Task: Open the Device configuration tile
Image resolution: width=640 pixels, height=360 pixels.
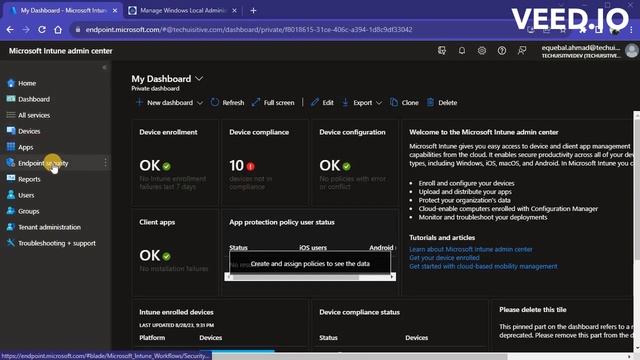Action: click(355, 162)
